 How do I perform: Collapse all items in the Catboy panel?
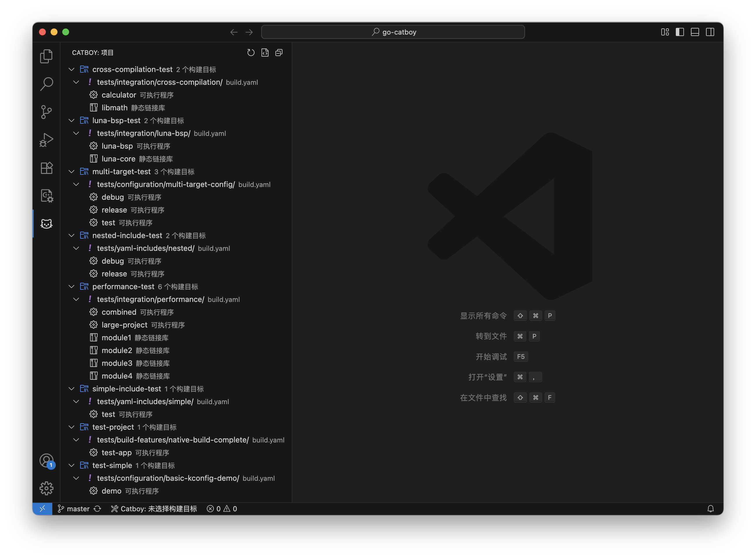point(279,53)
